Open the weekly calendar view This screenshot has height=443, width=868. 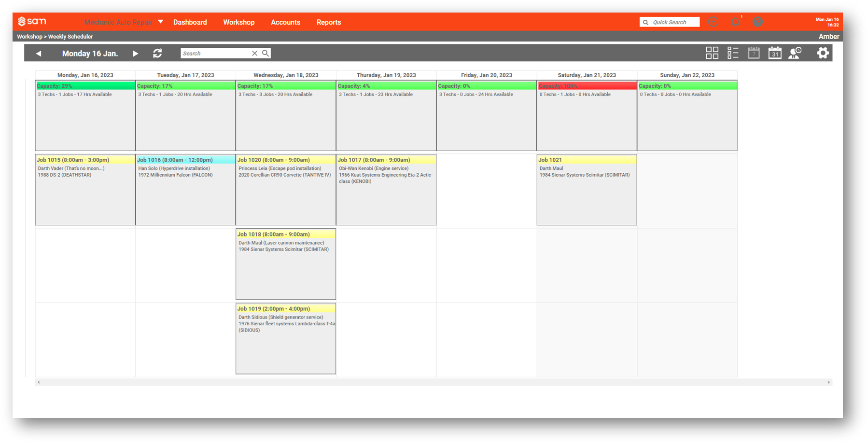(754, 53)
